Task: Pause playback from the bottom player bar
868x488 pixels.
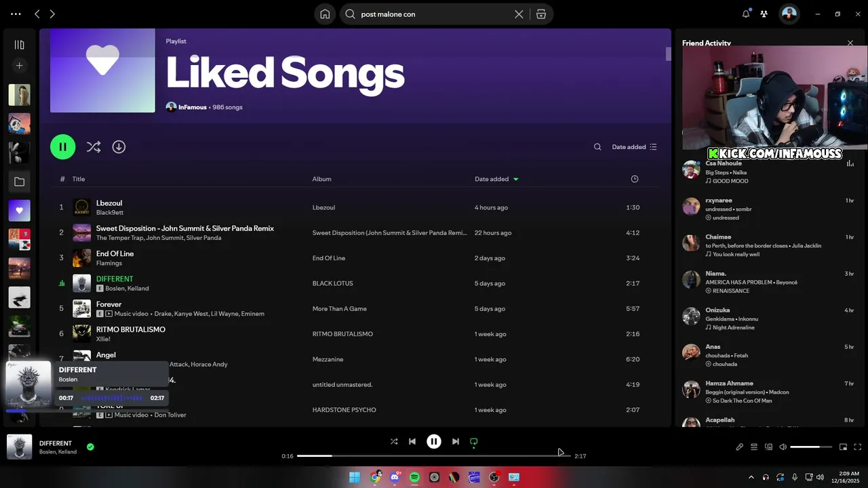Action: pyautogui.click(x=434, y=441)
